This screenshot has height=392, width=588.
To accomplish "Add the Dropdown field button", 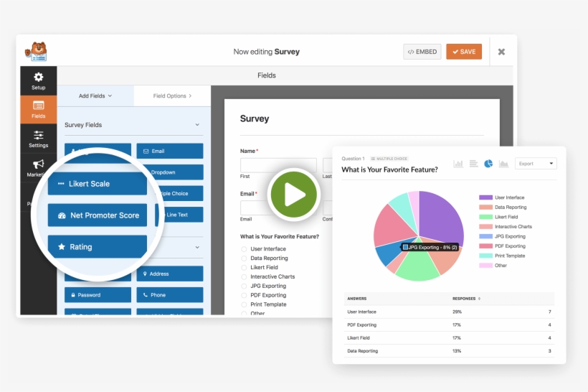I will [176, 172].
